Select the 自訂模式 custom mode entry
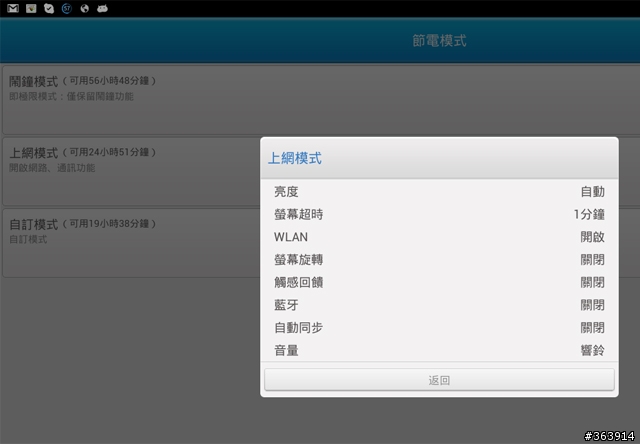The width and height of the screenshot is (640, 444). 131,243
